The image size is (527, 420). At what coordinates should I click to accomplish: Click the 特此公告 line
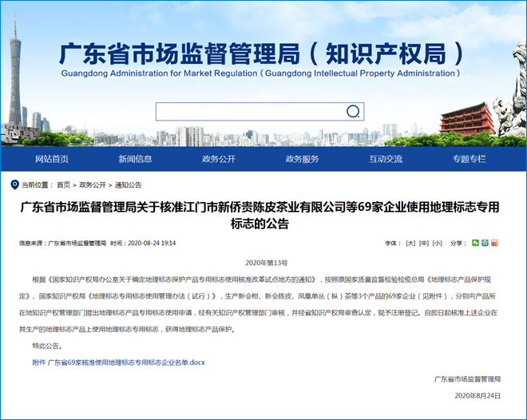pos(47,346)
